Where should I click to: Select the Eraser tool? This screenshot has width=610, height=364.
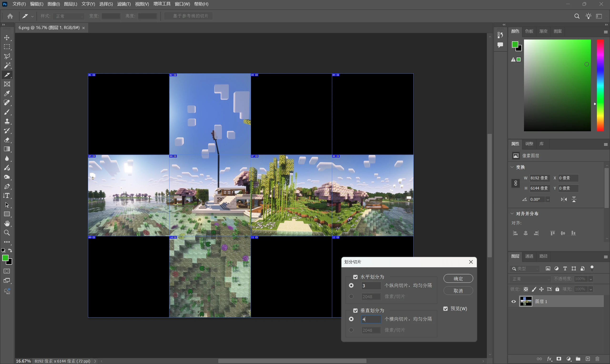[7, 140]
